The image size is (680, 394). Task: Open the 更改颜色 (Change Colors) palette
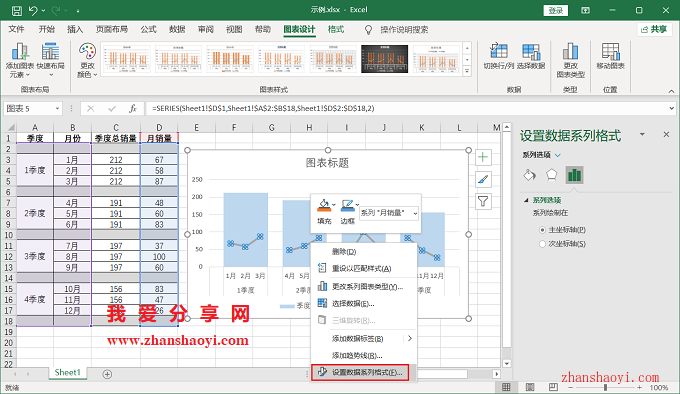coord(87,61)
